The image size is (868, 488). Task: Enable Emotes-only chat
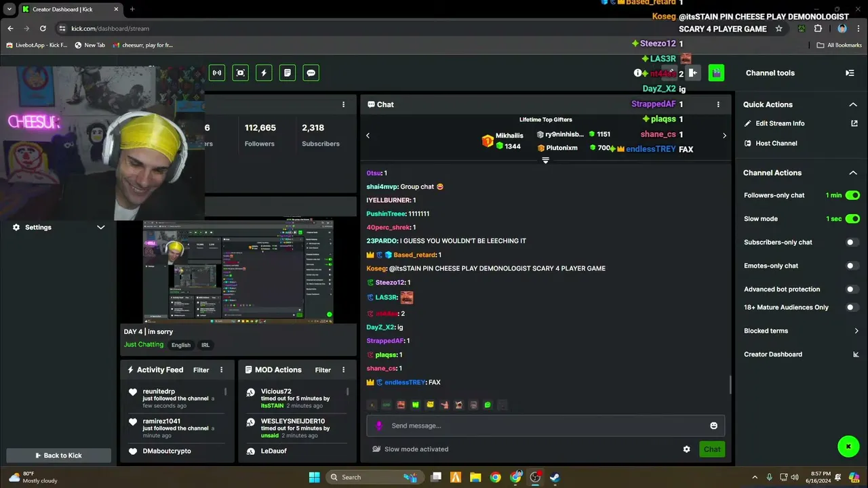click(x=852, y=266)
